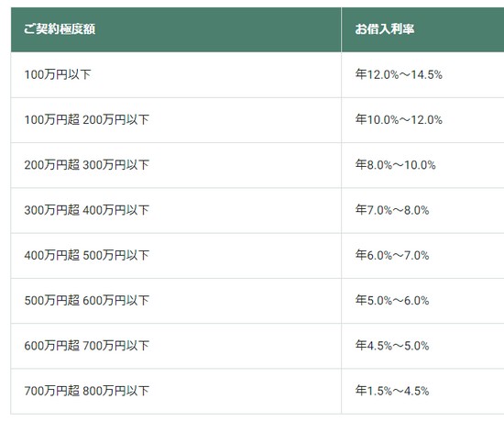
Task: Click the 100万円超 200万円以下 row label
Action: (87, 120)
